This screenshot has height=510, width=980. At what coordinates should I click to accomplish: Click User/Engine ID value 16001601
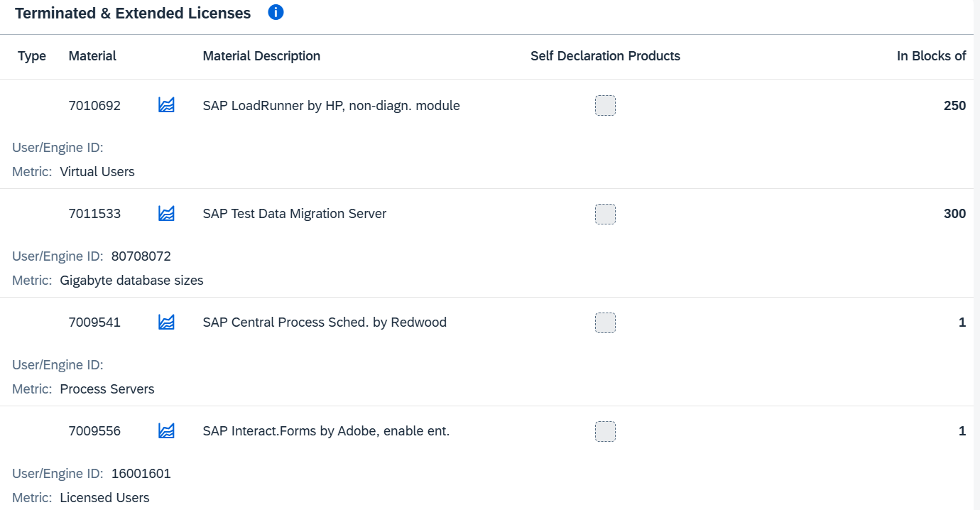pyautogui.click(x=141, y=474)
